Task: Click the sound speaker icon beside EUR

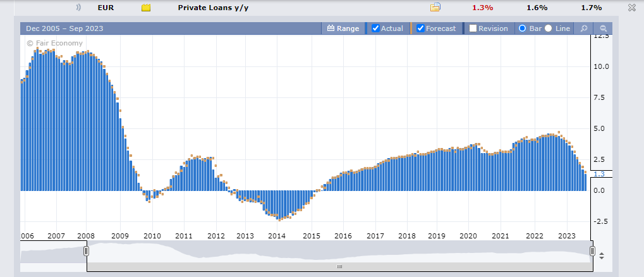Action: [78, 8]
